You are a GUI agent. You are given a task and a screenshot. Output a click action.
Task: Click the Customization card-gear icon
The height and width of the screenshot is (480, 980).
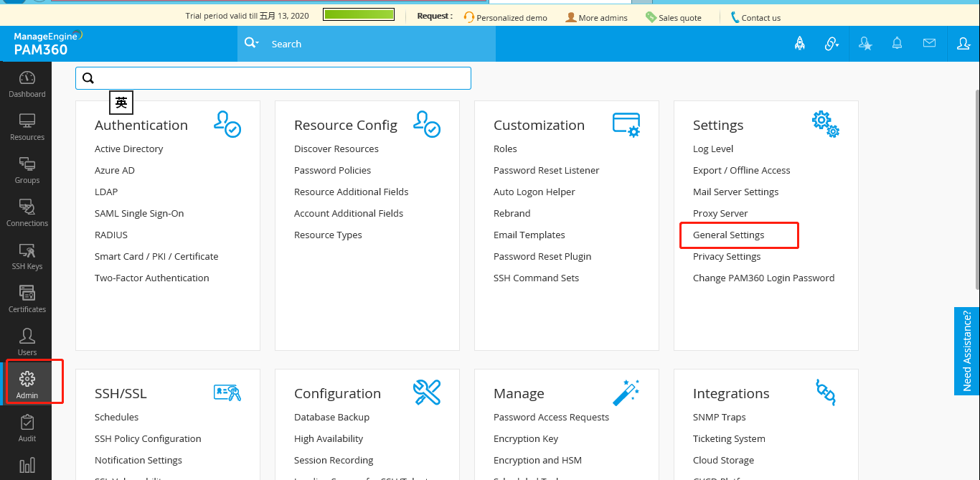click(626, 124)
